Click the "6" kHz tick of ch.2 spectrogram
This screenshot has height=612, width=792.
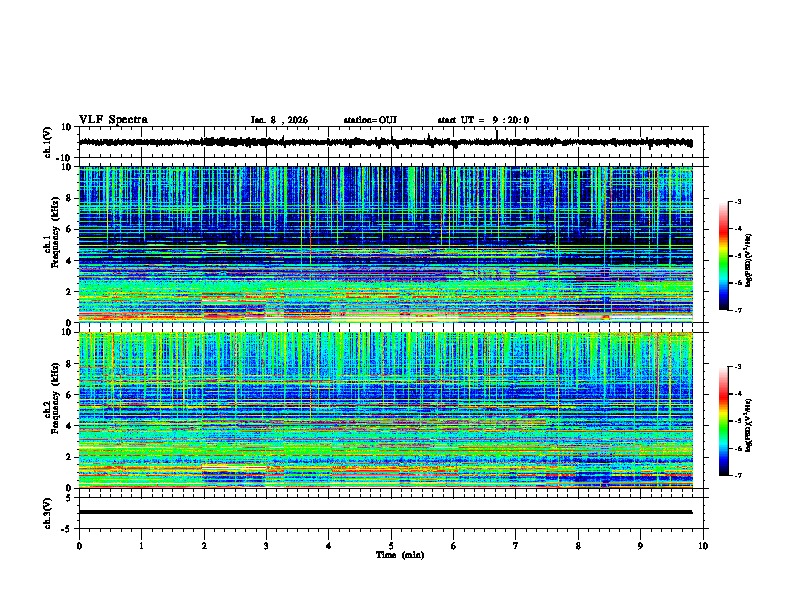pos(70,394)
